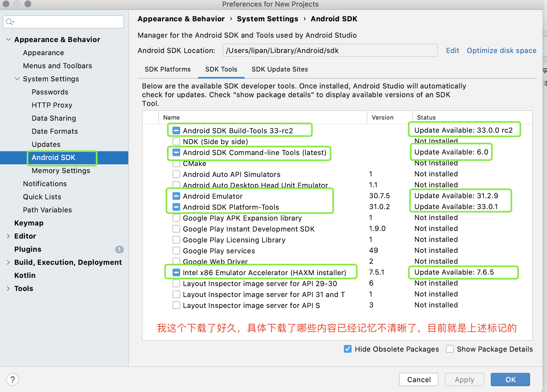The image size is (547, 392).
Task: Select the Google Play services row
Action: (x=337, y=251)
